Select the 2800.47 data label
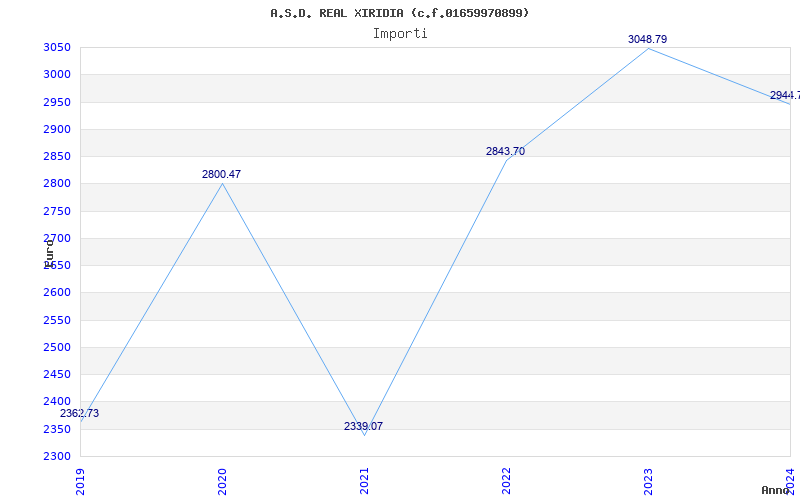This screenshot has height=500, width=800. [x=221, y=174]
